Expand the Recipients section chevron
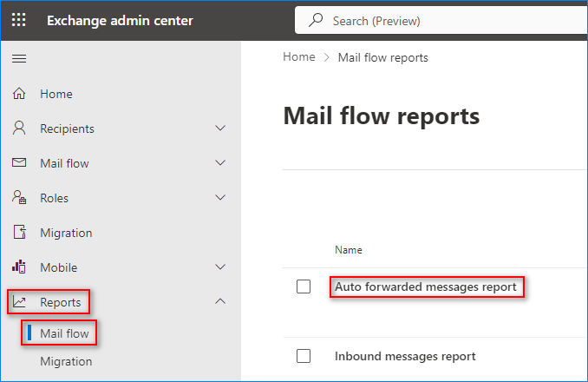 tap(220, 128)
